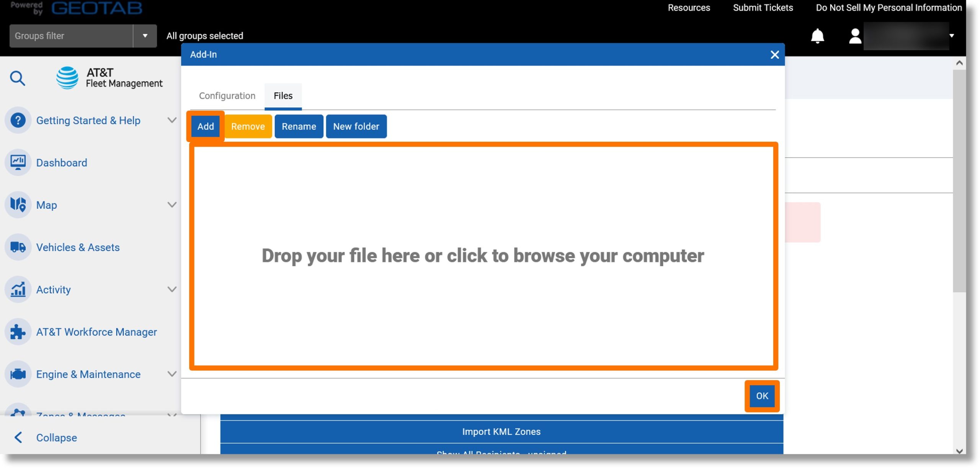Select the Engine & Maintenance icon
980x468 pixels.
coord(18,373)
